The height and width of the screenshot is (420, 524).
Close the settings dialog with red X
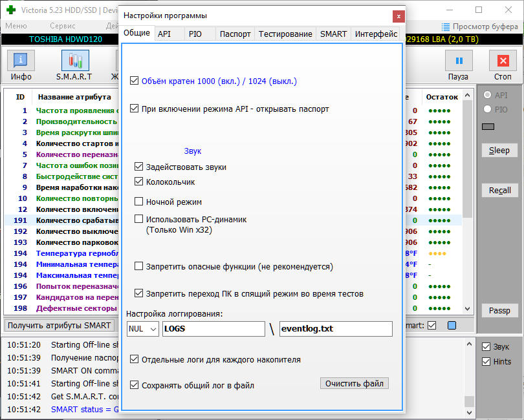coord(398,16)
